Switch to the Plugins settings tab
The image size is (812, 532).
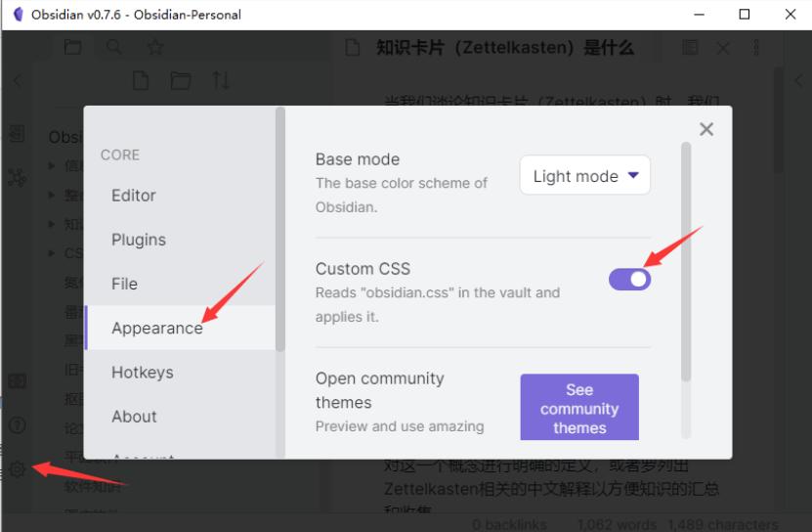point(139,240)
